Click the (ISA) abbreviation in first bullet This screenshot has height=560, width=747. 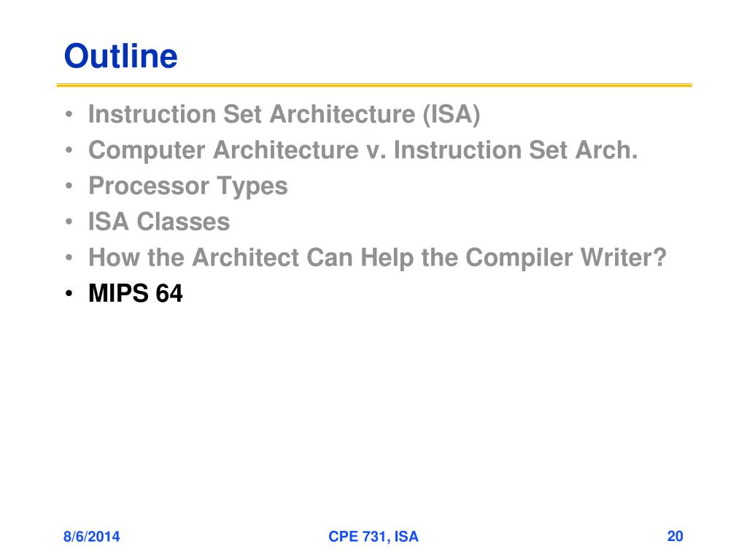452,114
